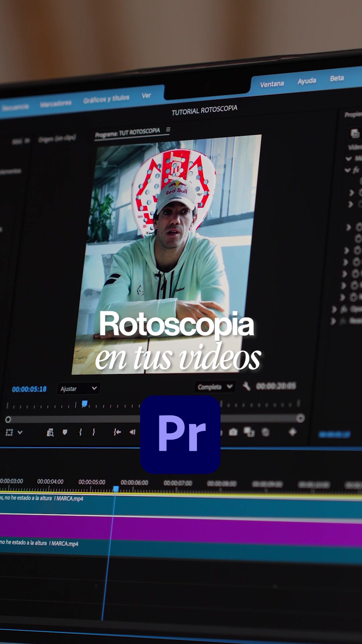This screenshot has height=644, width=362.
Task: Collapse the fx group chevron in Propiedades
Action: [348, 170]
